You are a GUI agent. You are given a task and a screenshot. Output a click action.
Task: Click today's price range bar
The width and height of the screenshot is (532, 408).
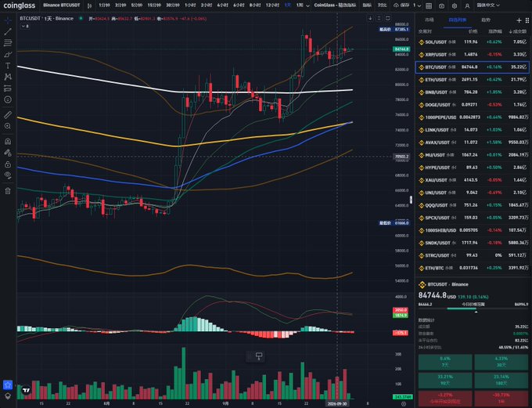tap(473, 309)
